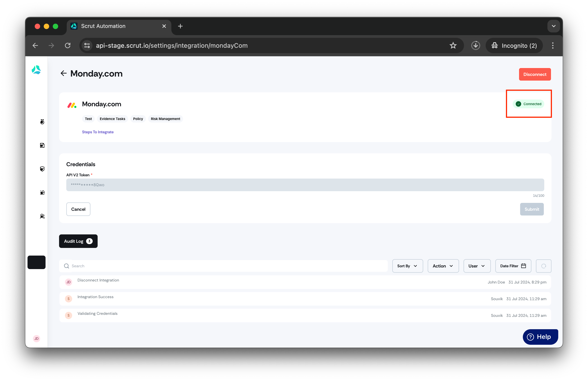Click the browser back arrow
Screen dimensions: 588x381
point(35,45)
